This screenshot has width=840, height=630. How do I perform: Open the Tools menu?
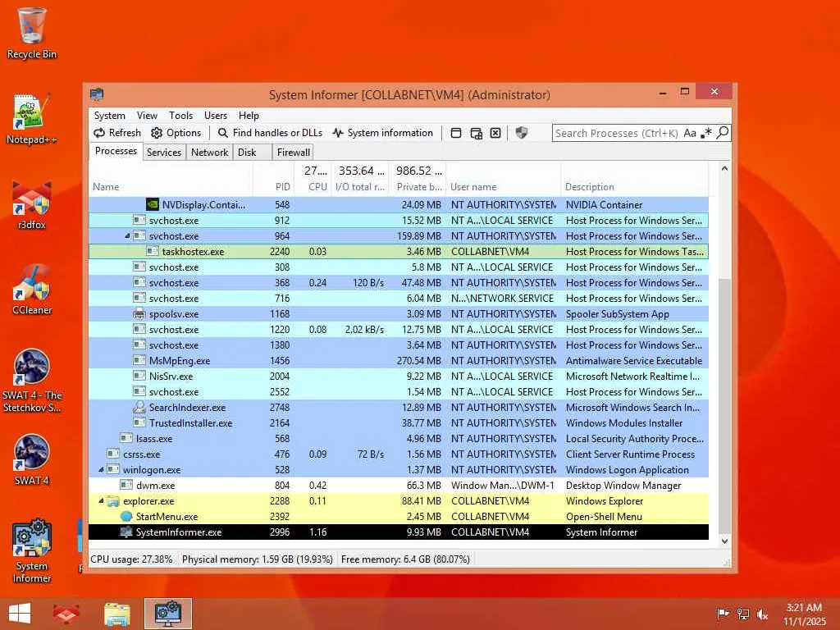point(180,115)
